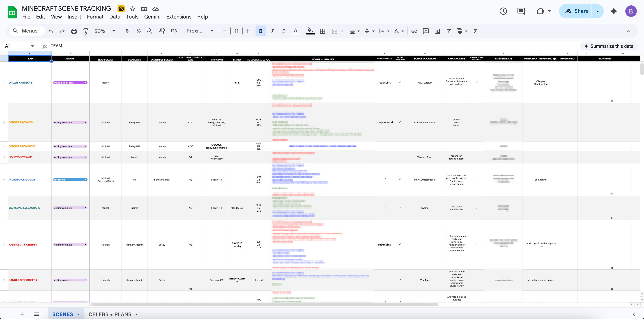Viewport: 644px width, 319px height.
Task: Insert link icon in toolbar
Action: [x=414, y=31]
